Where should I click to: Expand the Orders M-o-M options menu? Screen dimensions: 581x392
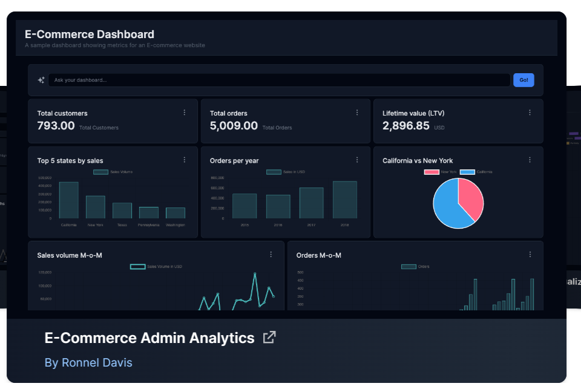530,255
